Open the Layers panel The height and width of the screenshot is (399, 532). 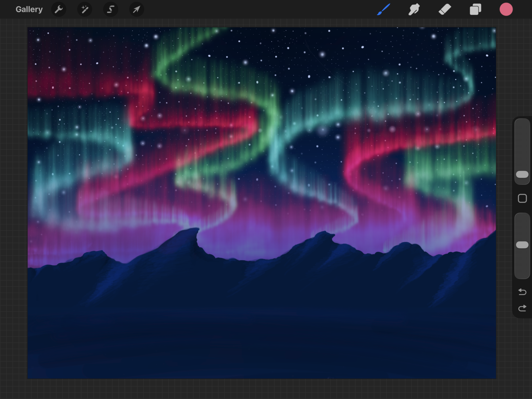pos(475,10)
